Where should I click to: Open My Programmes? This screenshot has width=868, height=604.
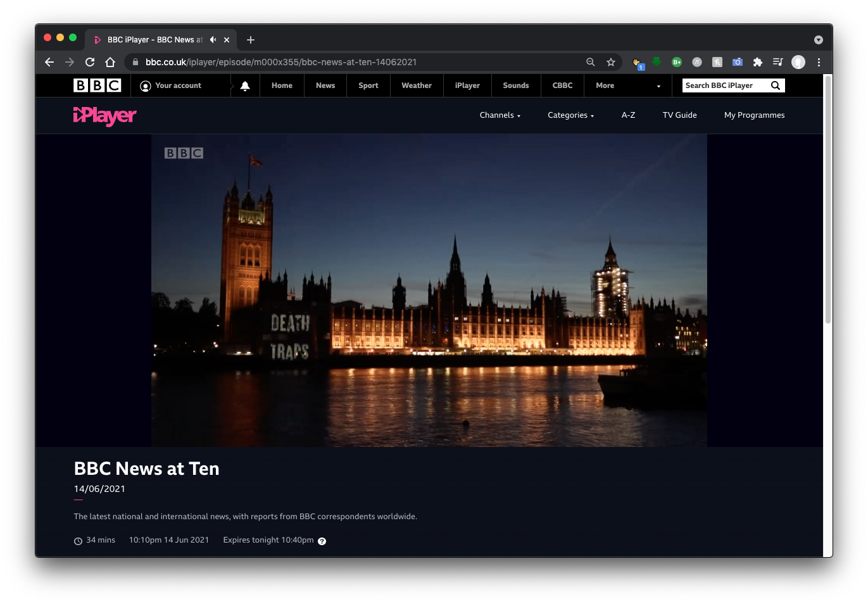[x=754, y=115]
